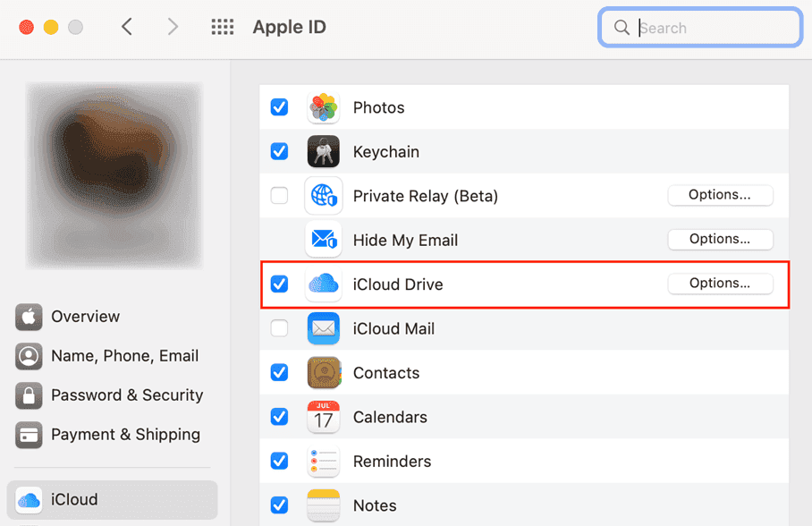Open Options for iCloud Drive
Viewport: 812px width, 526px height.
(x=720, y=284)
